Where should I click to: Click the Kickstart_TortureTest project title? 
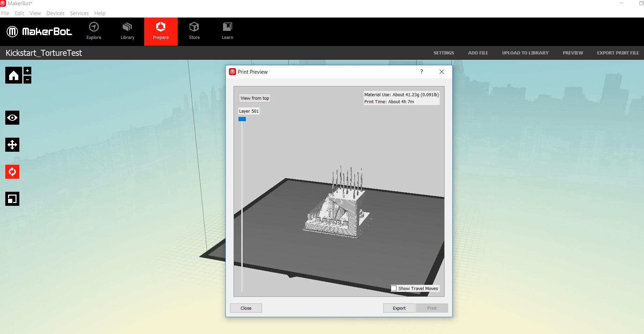tap(44, 53)
